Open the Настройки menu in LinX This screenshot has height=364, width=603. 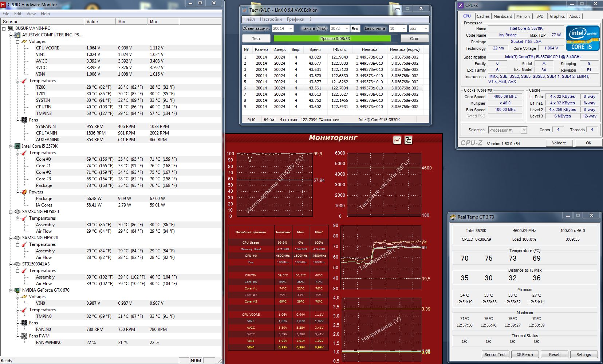coord(271,19)
